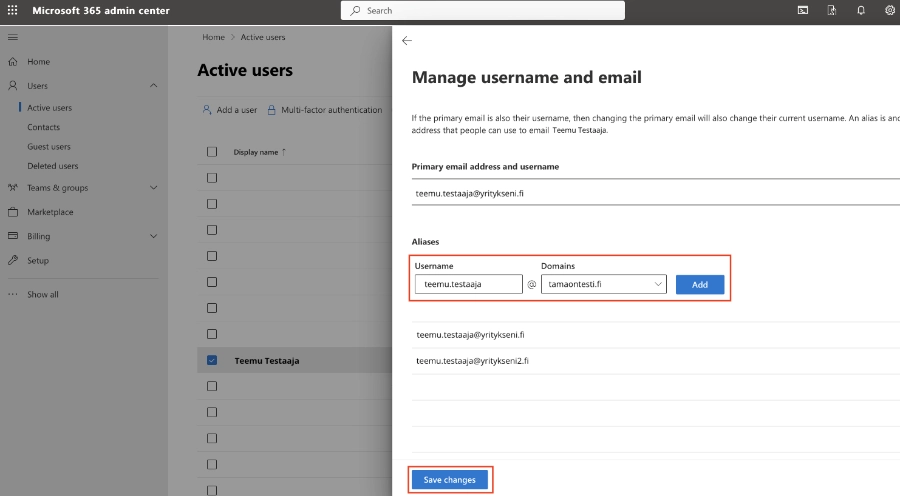The height and width of the screenshot is (496, 900).
Task: Click the header Search field
Action: [483, 10]
